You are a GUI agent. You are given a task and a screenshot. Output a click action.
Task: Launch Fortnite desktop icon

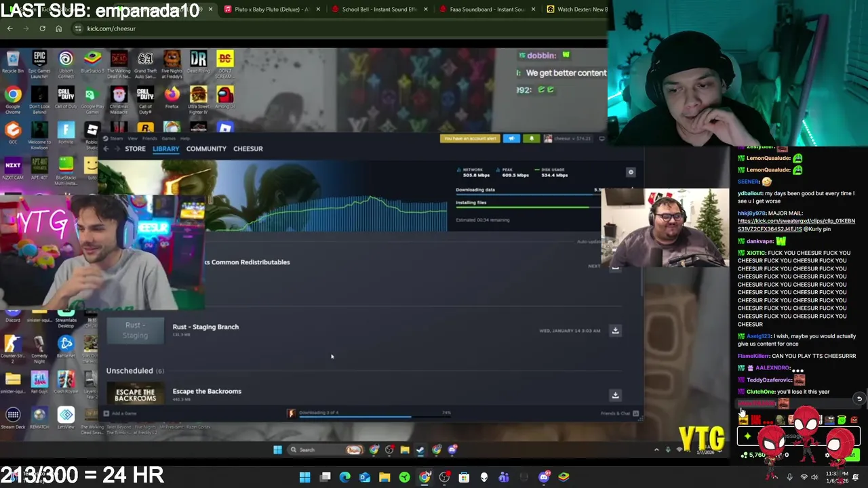[66, 132]
